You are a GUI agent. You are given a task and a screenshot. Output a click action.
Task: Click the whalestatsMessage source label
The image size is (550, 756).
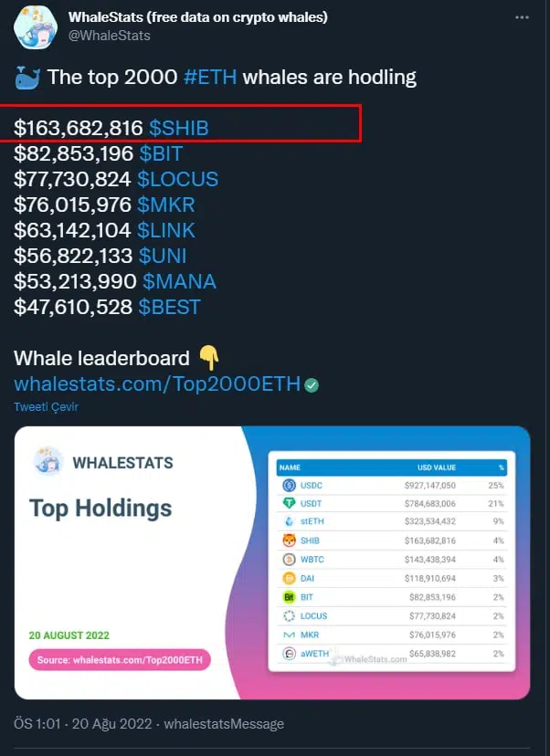[x=224, y=724]
